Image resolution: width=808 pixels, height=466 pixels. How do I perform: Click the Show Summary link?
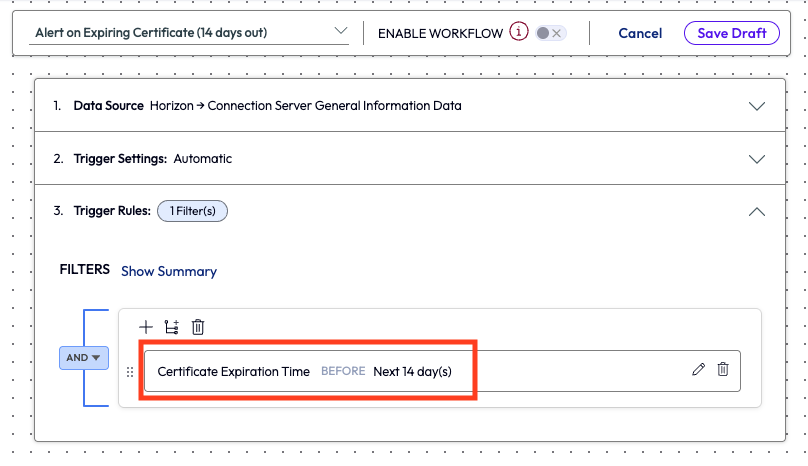(169, 271)
